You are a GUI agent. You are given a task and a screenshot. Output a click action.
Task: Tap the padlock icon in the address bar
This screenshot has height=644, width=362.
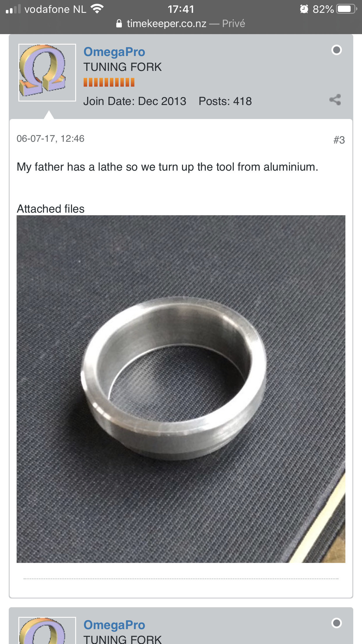(x=119, y=23)
